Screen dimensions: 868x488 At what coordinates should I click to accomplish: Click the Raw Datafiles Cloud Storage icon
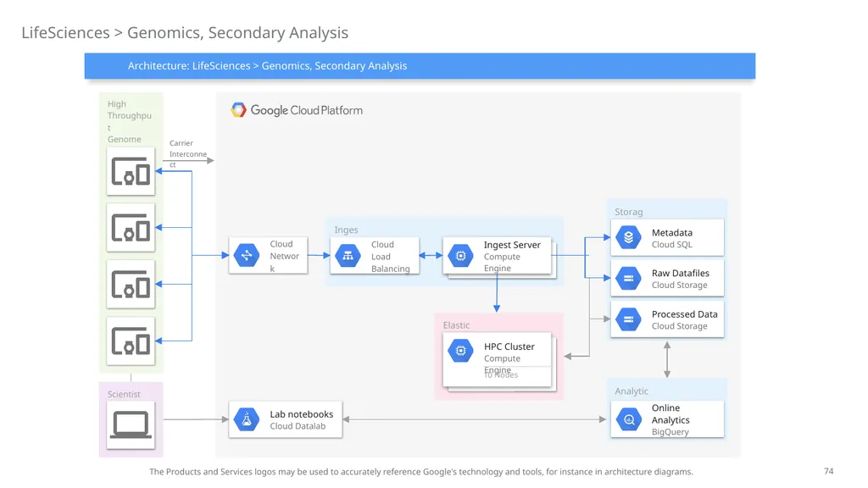(x=628, y=278)
